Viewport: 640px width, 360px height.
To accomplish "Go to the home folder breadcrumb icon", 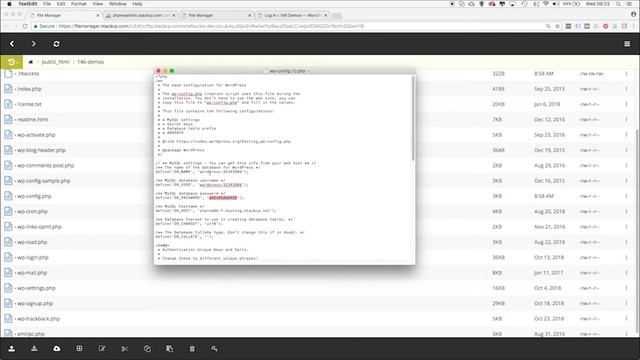I will pyautogui.click(x=31, y=62).
